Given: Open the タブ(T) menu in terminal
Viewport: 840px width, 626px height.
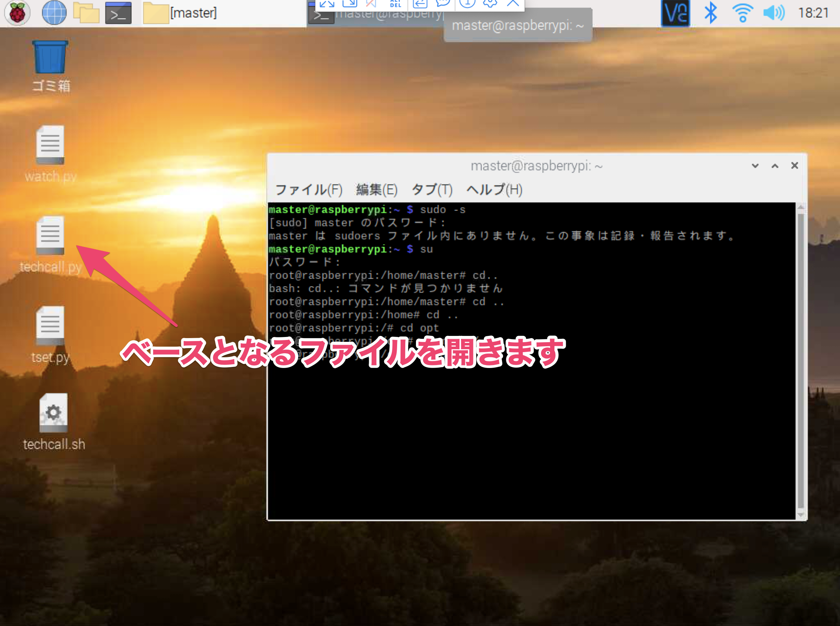Looking at the screenshot, I should 432,189.
